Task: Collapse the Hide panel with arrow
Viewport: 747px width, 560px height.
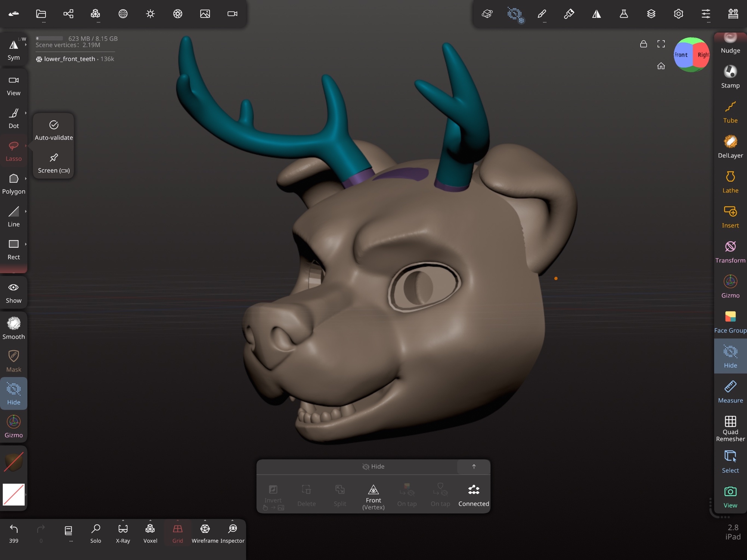Action: tap(473, 466)
